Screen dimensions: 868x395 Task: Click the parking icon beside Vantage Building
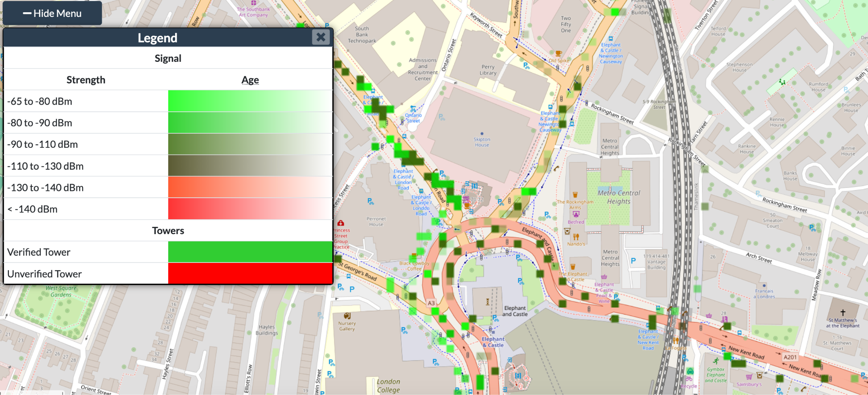click(x=633, y=261)
